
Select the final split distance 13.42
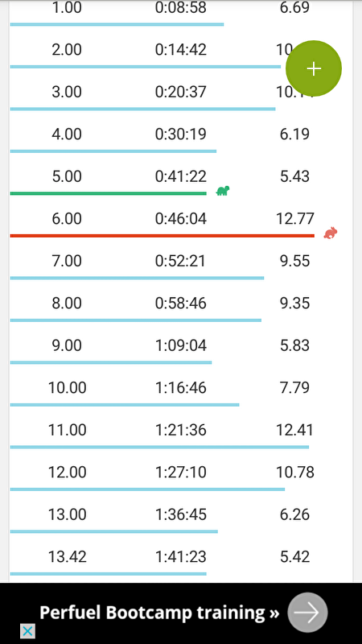tap(68, 557)
